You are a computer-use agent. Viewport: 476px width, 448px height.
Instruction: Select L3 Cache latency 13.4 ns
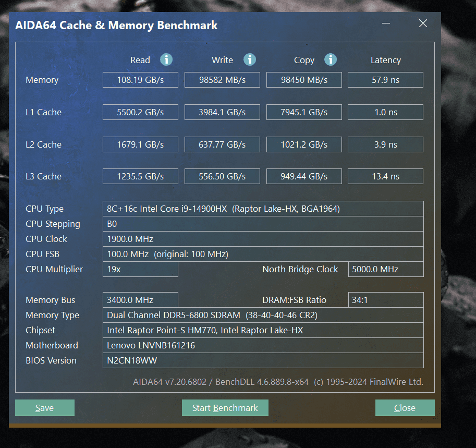(x=385, y=176)
